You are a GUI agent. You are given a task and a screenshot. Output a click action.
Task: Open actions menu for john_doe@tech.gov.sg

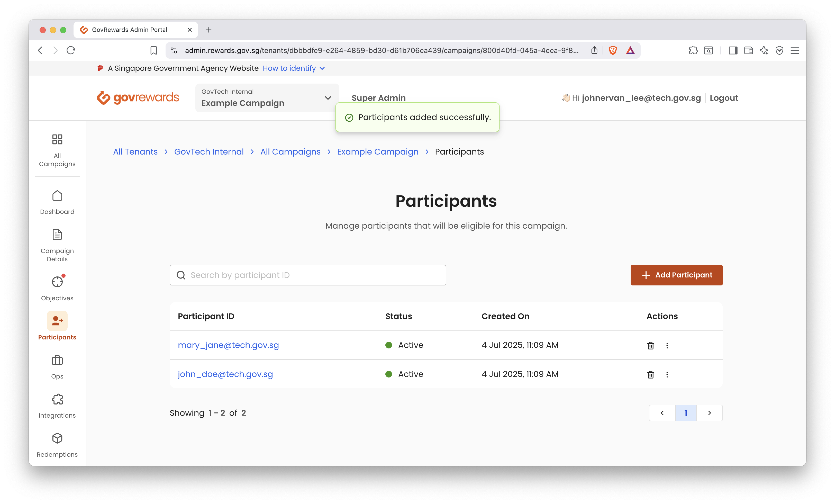667,374
